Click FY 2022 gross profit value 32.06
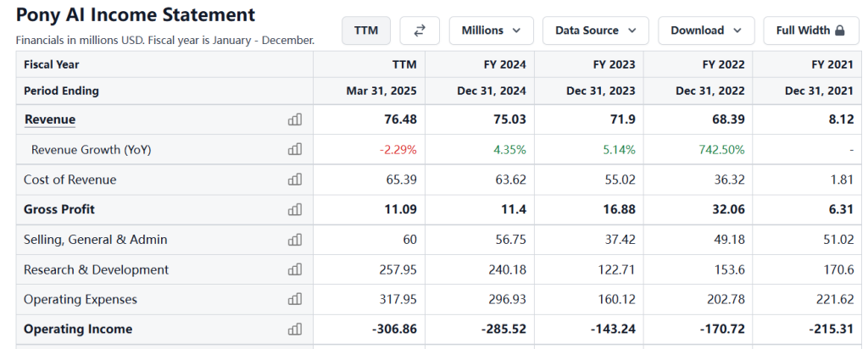 (728, 209)
